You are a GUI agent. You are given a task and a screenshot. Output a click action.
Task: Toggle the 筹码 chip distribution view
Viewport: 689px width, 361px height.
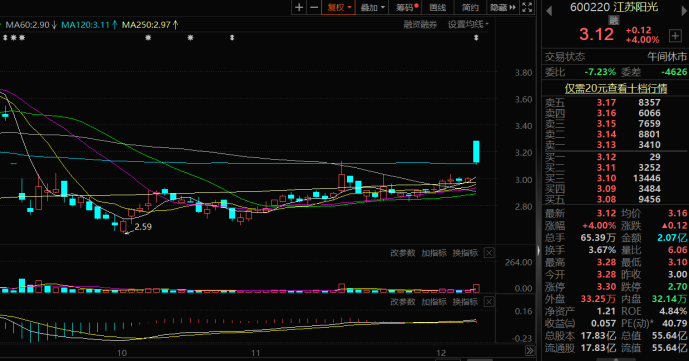(406, 7)
